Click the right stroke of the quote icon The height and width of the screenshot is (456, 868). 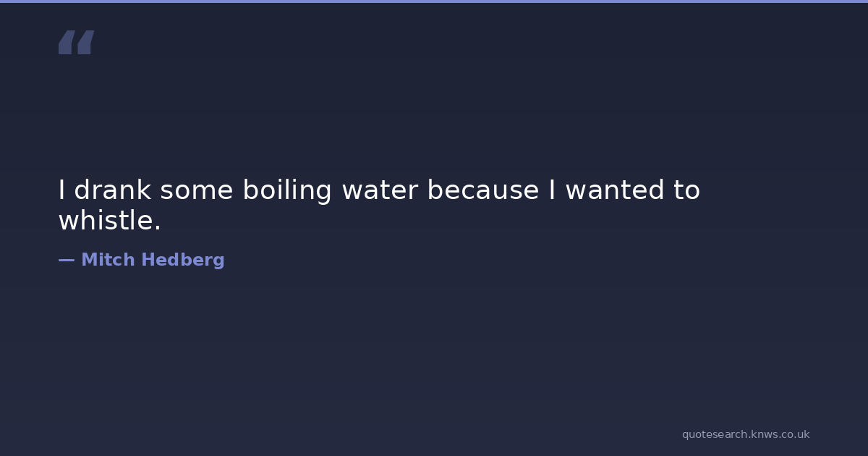click(85, 43)
